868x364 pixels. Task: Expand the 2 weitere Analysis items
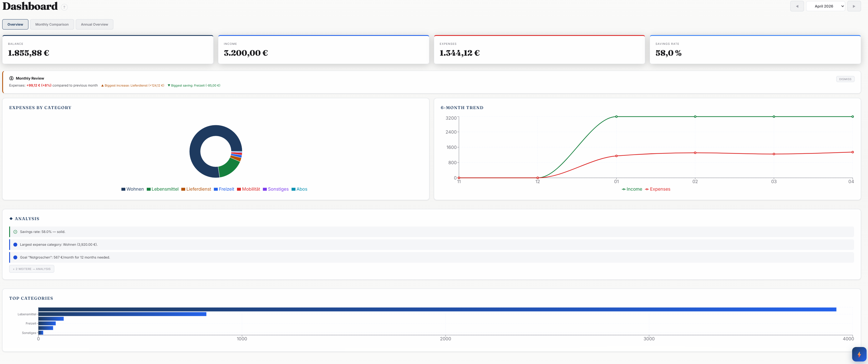32,269
